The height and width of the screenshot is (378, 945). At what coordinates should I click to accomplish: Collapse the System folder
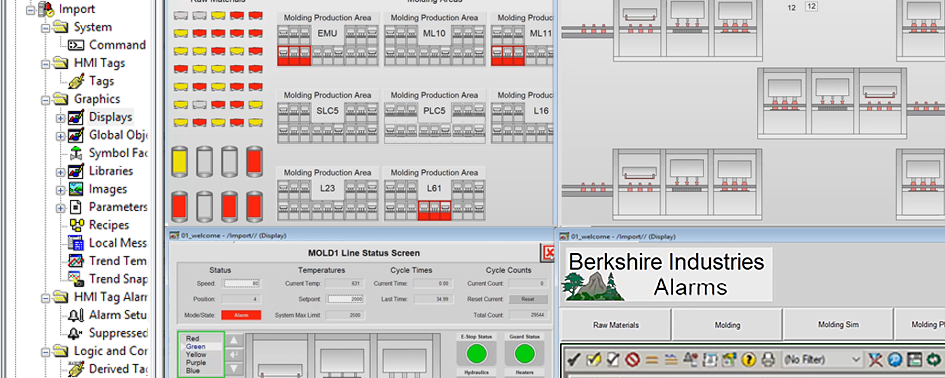(45, 27)
